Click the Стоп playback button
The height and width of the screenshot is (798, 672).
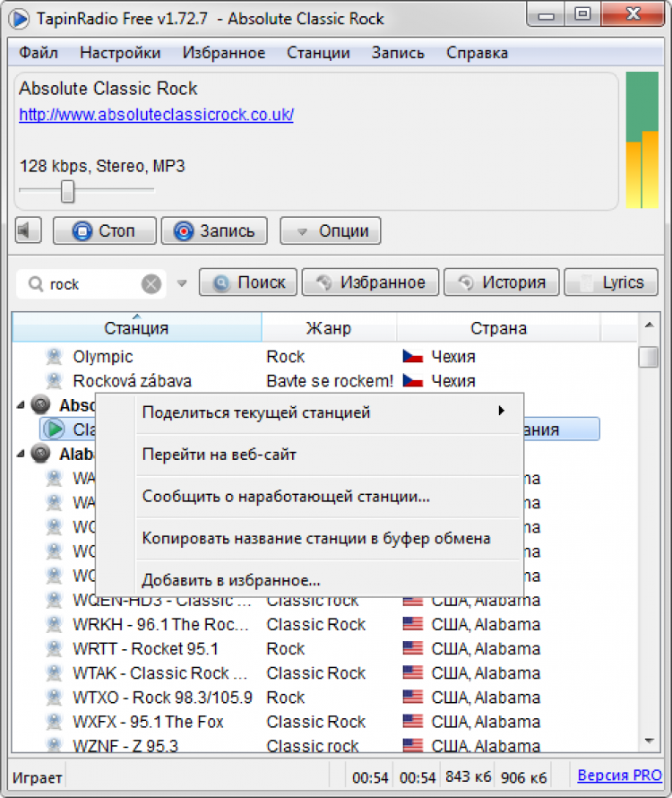104,230
